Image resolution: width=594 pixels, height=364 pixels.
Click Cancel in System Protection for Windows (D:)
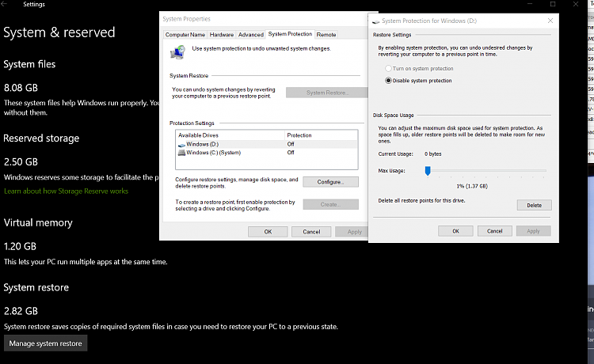tap(494, 231)
